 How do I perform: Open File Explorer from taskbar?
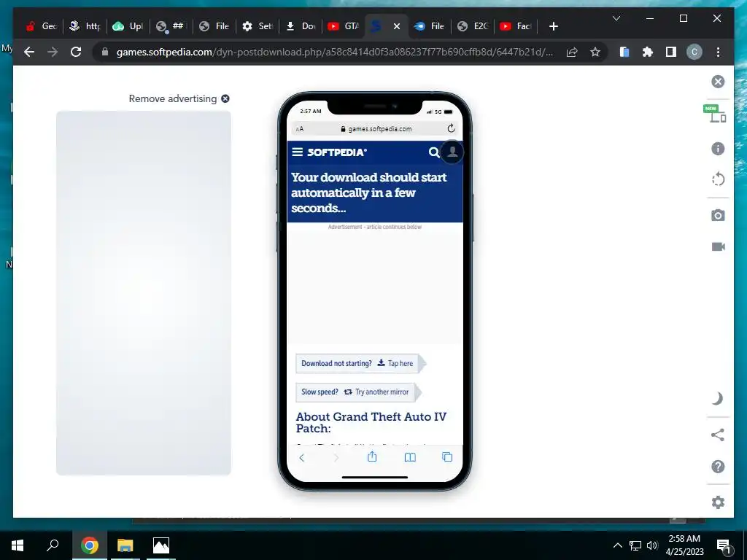125,545
